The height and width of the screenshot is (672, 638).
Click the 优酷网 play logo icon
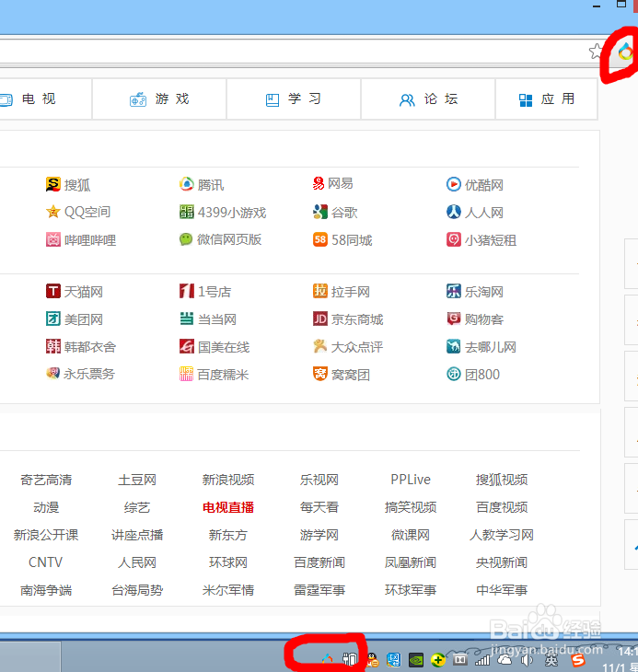point(453,184)
